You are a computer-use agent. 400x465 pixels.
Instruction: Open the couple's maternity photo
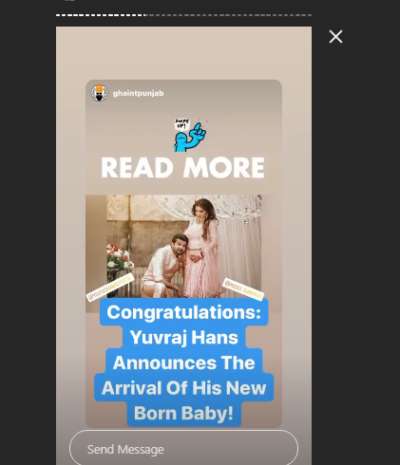[x=174, y=247]
